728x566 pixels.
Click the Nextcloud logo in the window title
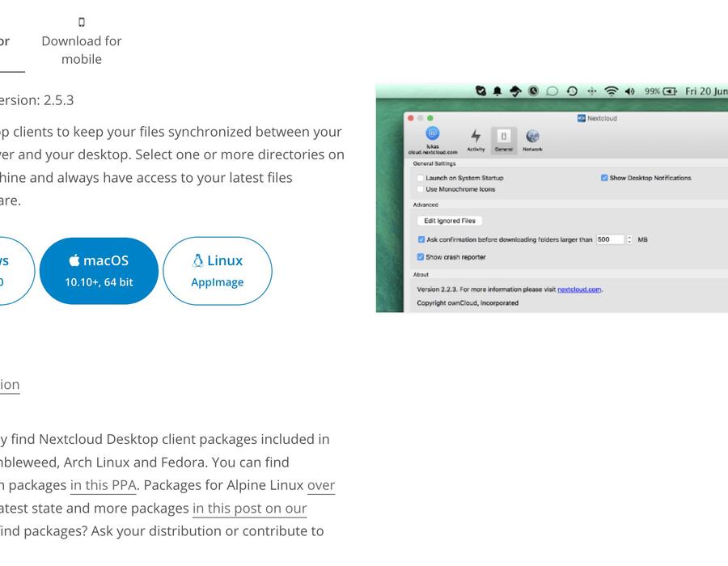click(582, 118)
